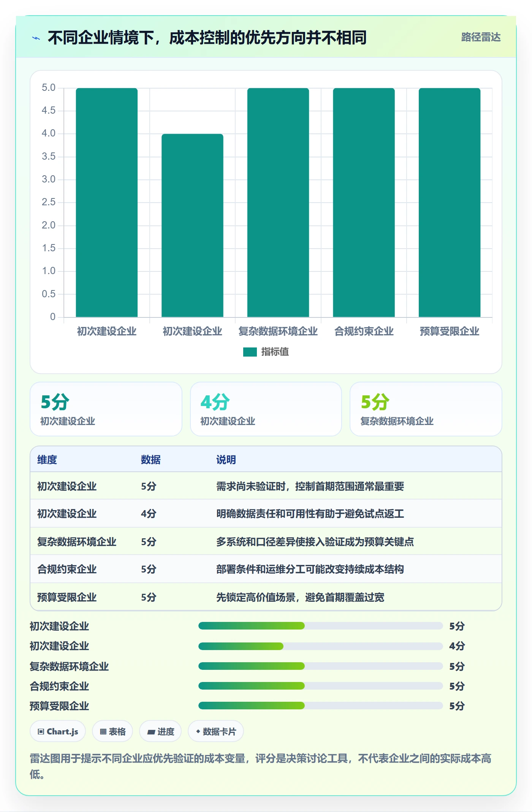Click the 4分 value beside the progress bars
Viewport: 532px width, 812px height.
click(457, 646)
